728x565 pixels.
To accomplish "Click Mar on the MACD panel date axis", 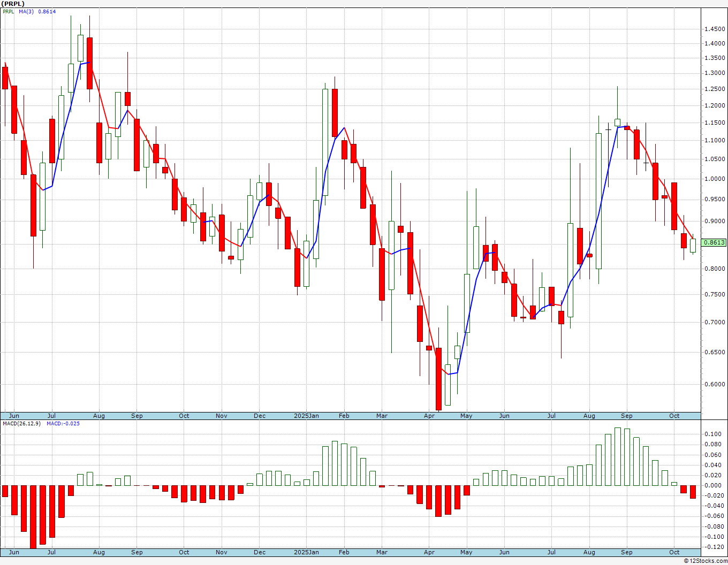I will click(382, 552).
